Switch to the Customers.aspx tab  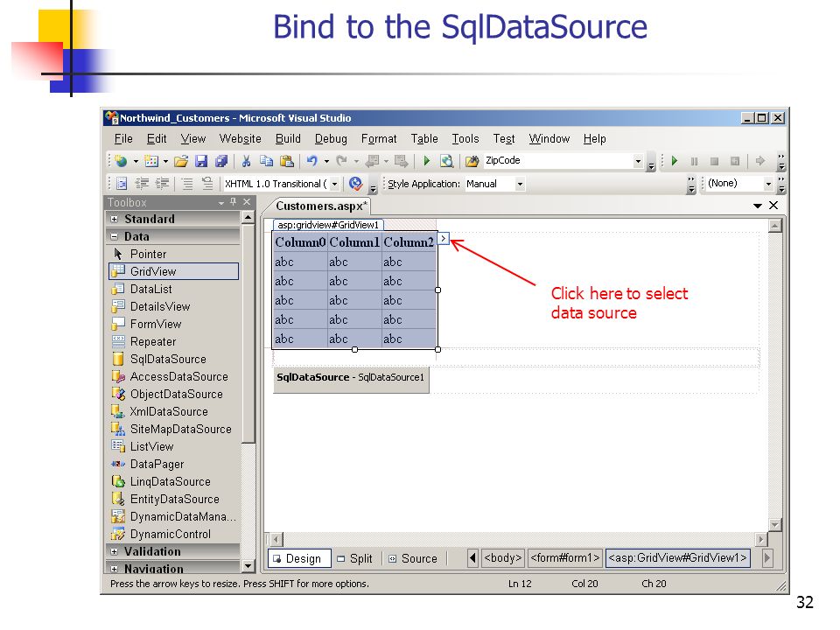[321, 206]
